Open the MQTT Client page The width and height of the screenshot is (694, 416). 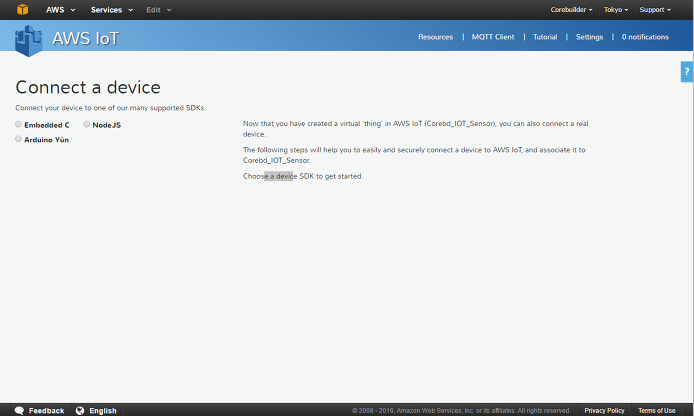(x=493, y=37)
